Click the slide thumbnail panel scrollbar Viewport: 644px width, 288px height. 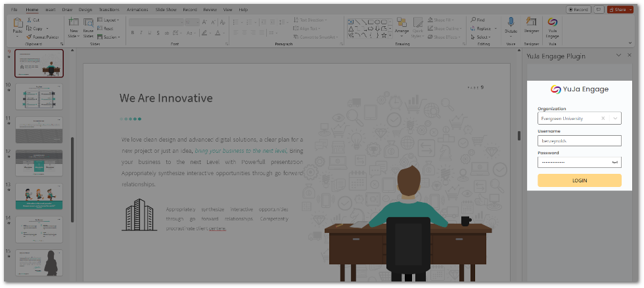[73, 180]
